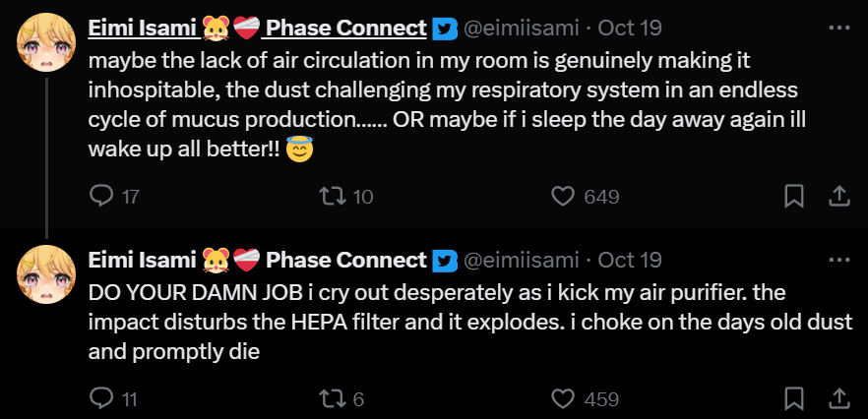Open Oct 19 timestamp of second tweet

630,261
